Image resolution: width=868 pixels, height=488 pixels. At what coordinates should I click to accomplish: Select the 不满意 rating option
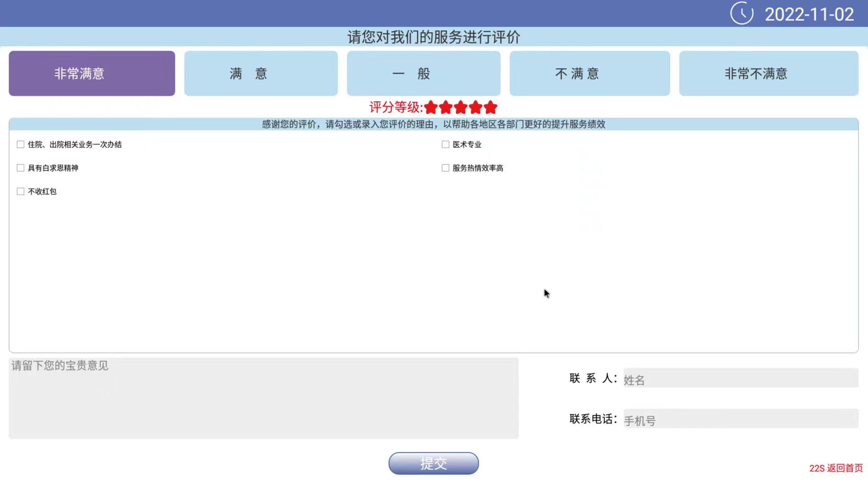pos(590,73)
